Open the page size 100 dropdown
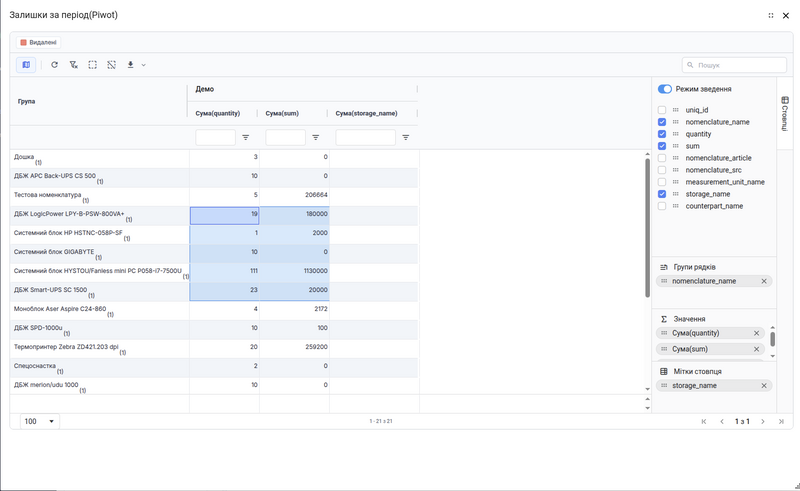 40,421
